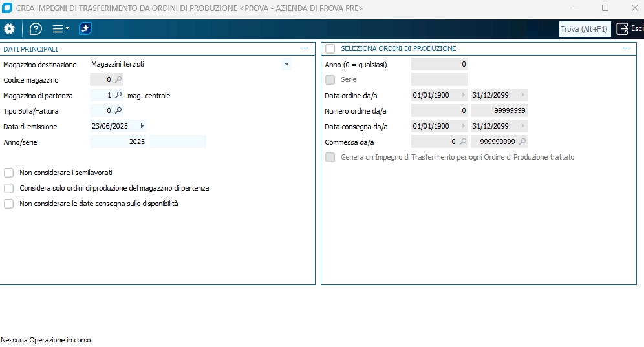This screenshot has width=644, height=347.
Task: Click the empty serie field beside 2025
Action: tap(178, 142)
